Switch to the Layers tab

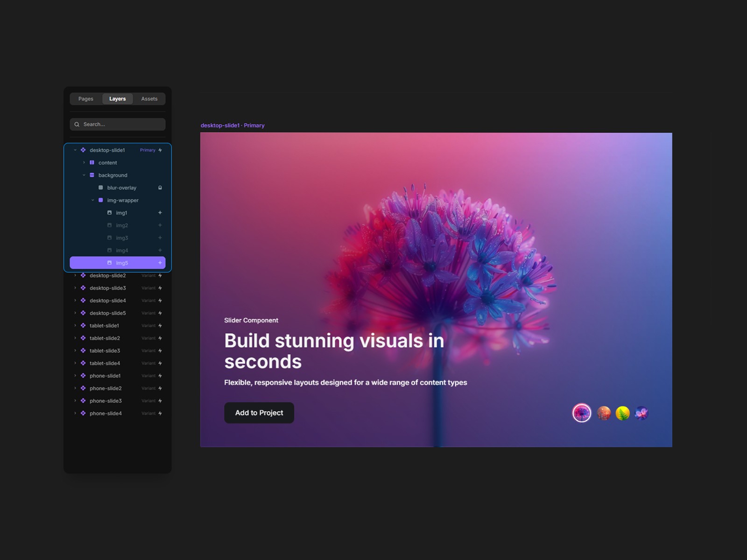[118, 99]
